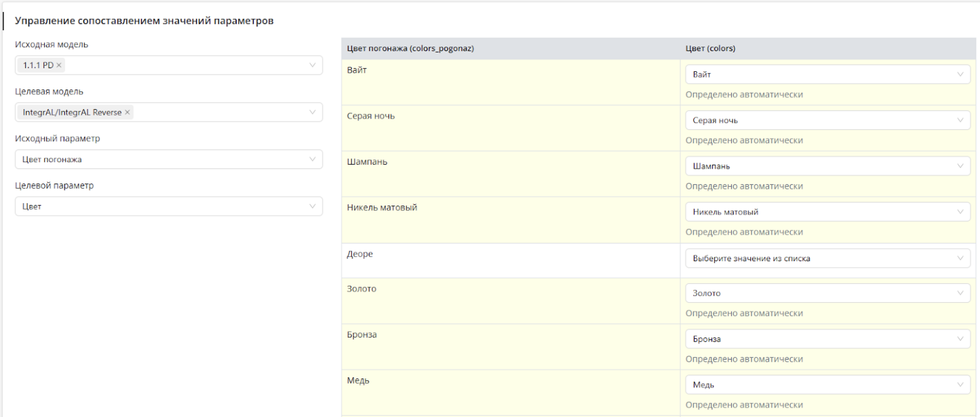Select the Никель матовый row label
Viewport: 980px width, 417px height.
point(382,208)
